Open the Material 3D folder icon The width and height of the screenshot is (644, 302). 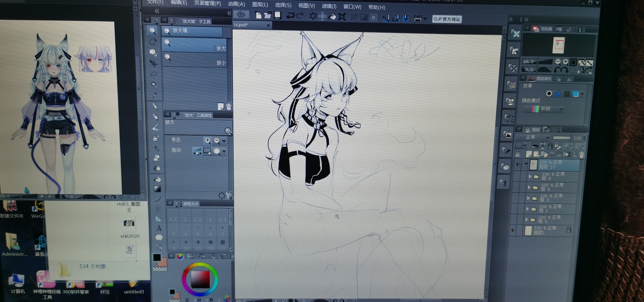[505, 167]
